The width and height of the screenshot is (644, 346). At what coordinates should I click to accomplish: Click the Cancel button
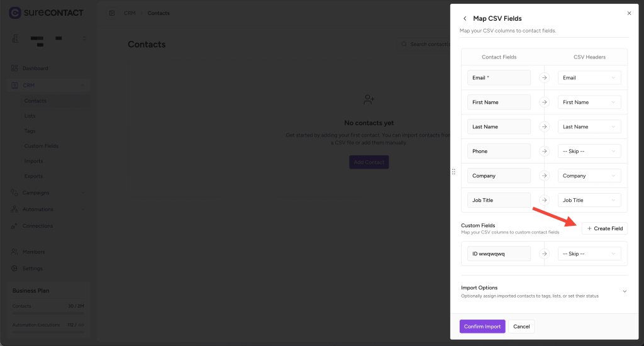pyautogui.click(x=521, y=326)
